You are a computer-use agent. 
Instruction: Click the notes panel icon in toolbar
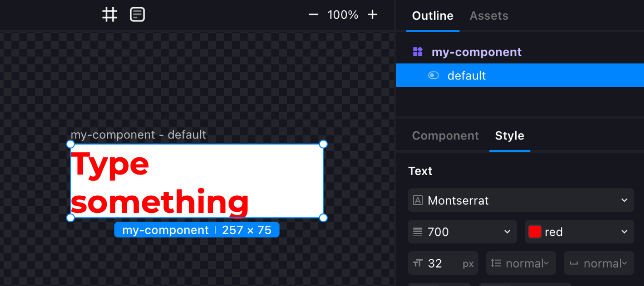tap(138, 15)
